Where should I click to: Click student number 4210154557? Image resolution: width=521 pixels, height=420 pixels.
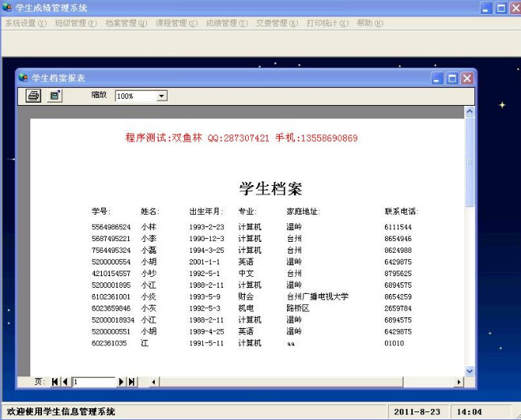(x=111, y=274)
